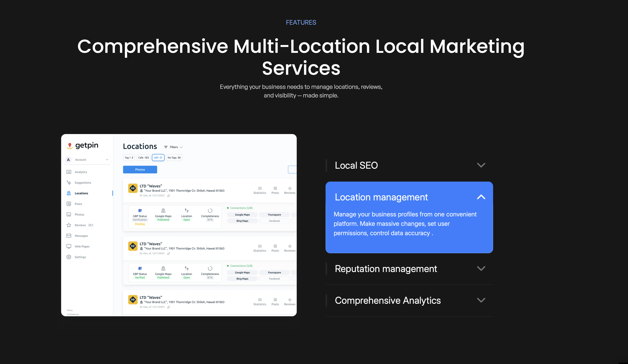Open Statistics icon for first LTD Waves

click(260, 188)
